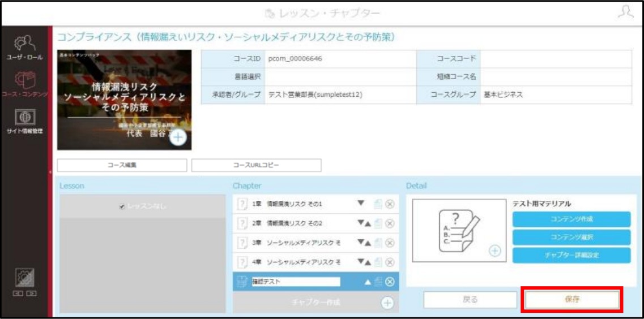Open サイト情報管理 in the sidebar
Image resolution: width=644 pixels, height=319 pixels.
[24, 122]
